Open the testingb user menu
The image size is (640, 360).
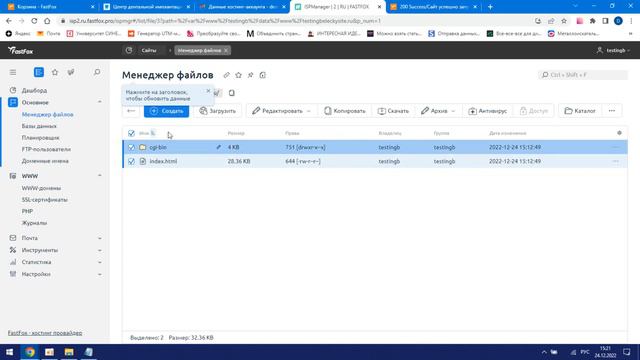pyautogui.click(x=613, y=50)
